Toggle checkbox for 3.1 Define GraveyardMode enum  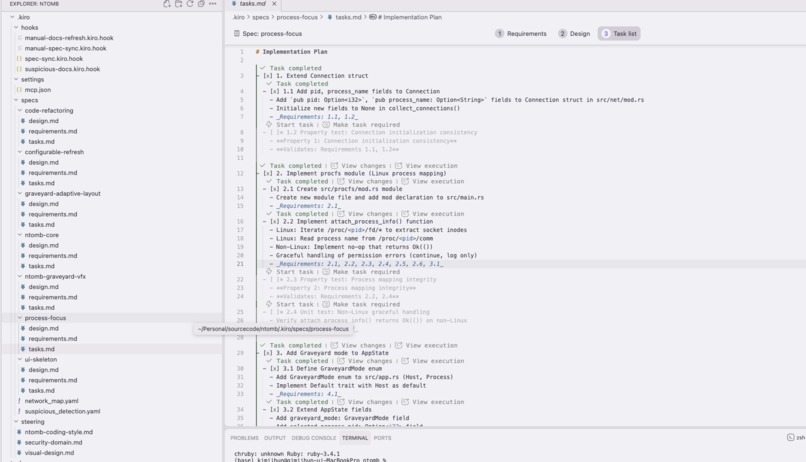tap(274, 368)
